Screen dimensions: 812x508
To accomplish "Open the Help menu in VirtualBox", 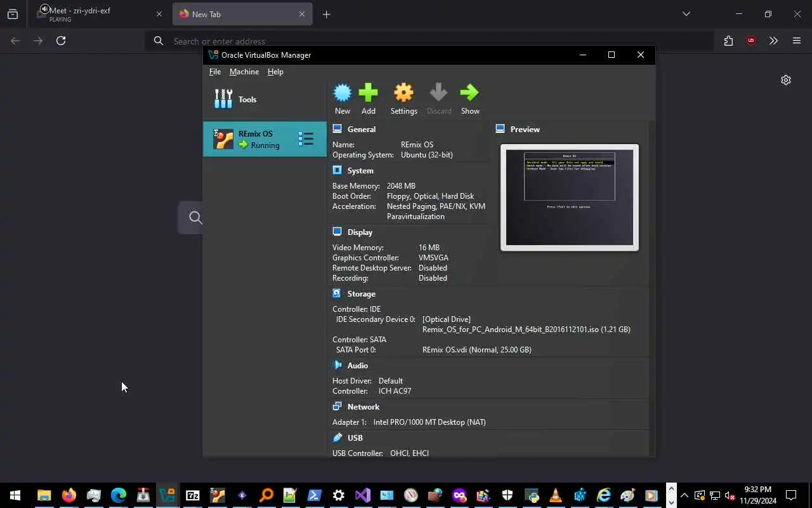I will (275, 72).
